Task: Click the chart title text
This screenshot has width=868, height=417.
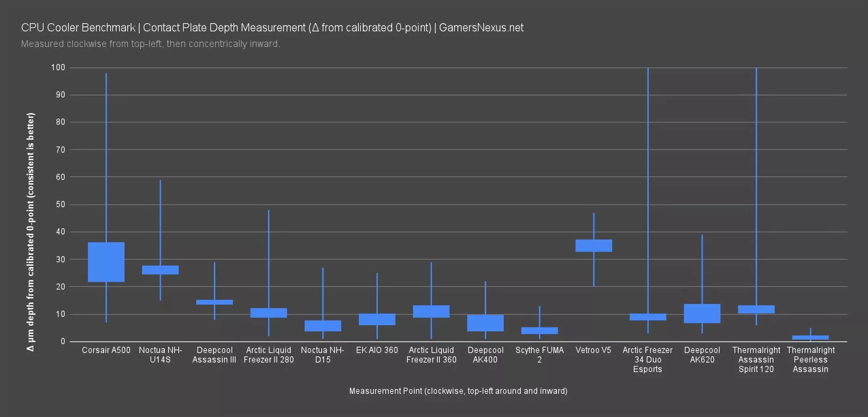Action: point(272,28)
